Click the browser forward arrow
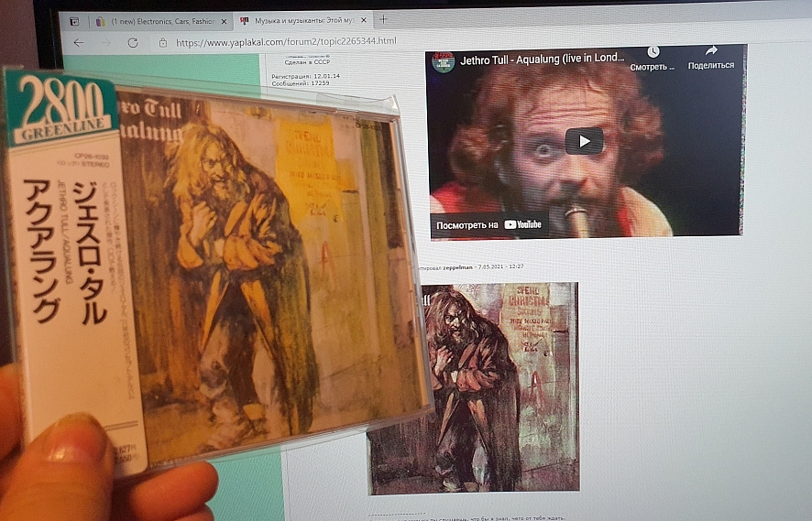The image size is (812, 521). tap(106, 42)
